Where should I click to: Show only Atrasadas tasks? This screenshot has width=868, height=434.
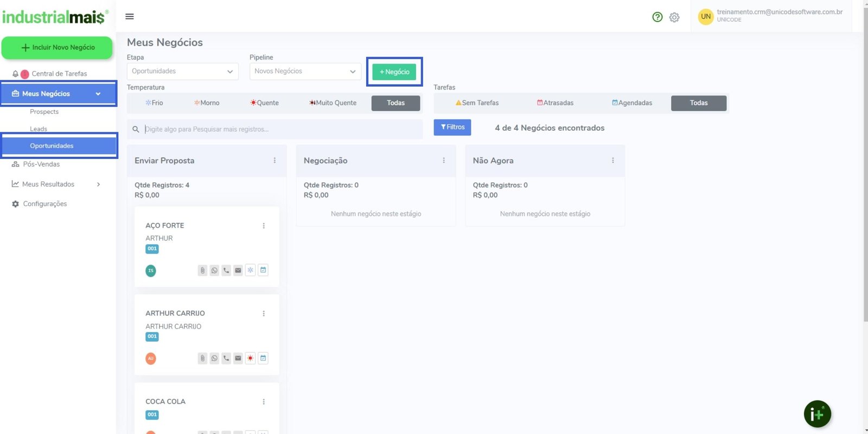click(x=555, y=103)
